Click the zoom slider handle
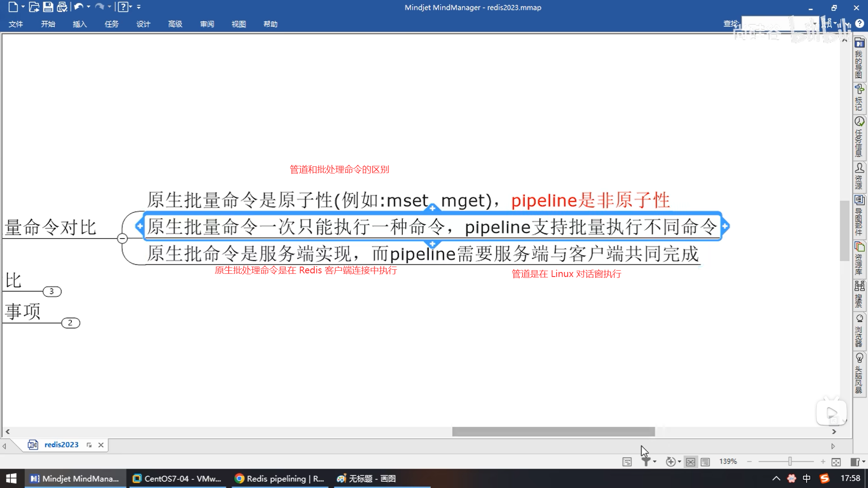This screenshot has height=488, width=868. tap(790, 461)
